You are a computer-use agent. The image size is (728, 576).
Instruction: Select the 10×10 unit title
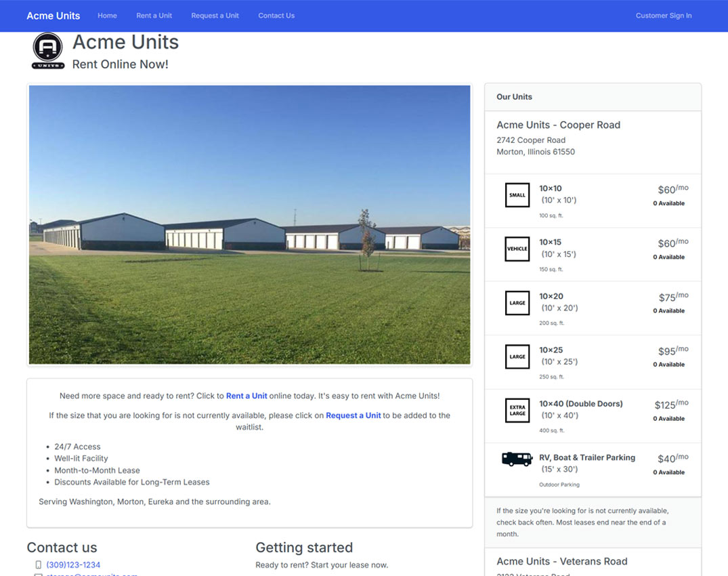(x=550, y=188)
